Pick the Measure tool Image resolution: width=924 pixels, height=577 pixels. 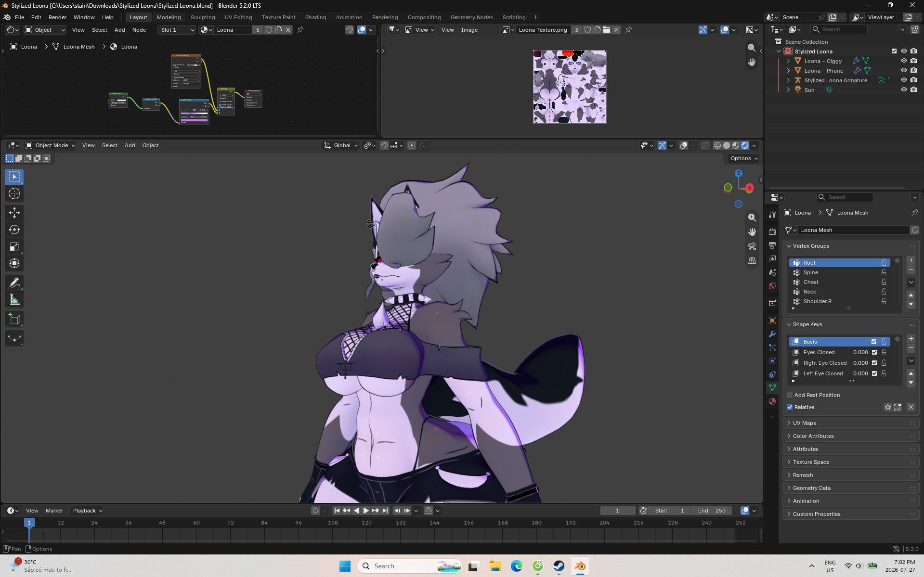[x=14, y=300]
